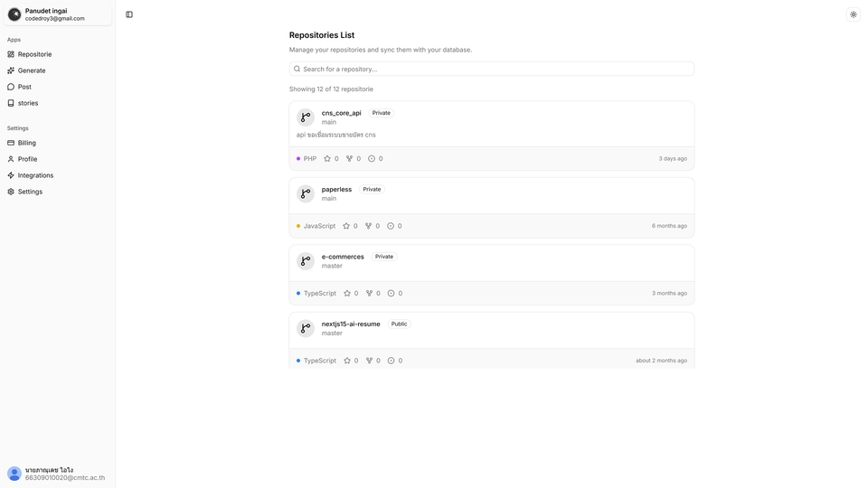Open the paperless repository
Screen dimensions: 868x488
click(336, 190)
